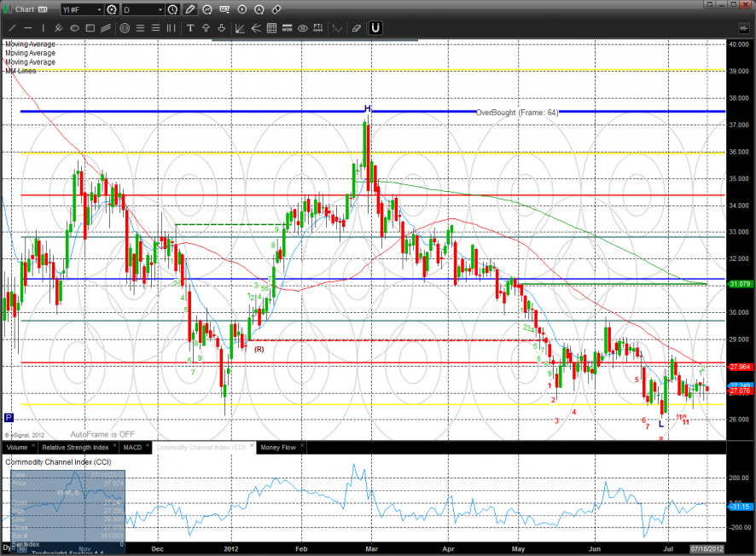The height and width of the screenshot is (556, 756).
Task: Click the Money Flow tab
Action: point(277,447)
